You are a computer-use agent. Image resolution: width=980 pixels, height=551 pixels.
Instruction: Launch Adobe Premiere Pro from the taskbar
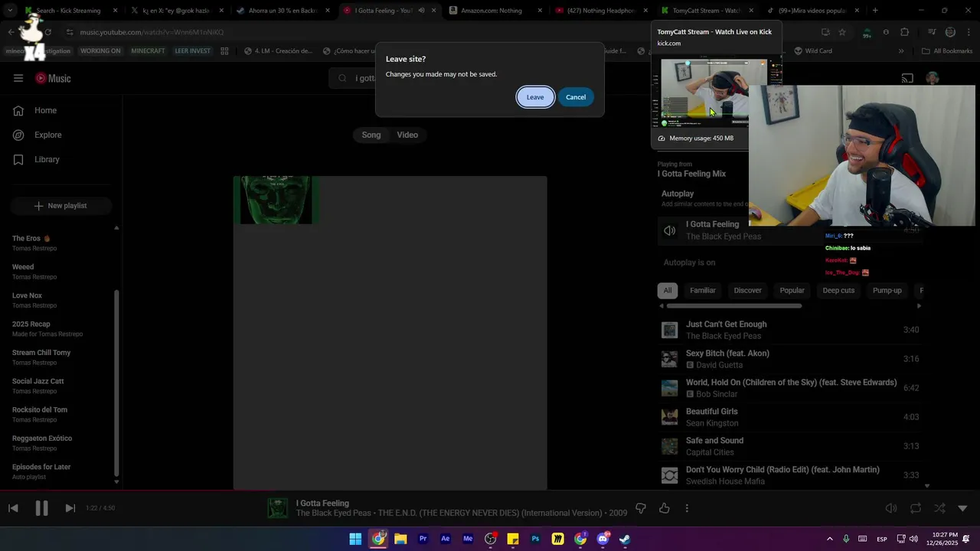[423, 539]
